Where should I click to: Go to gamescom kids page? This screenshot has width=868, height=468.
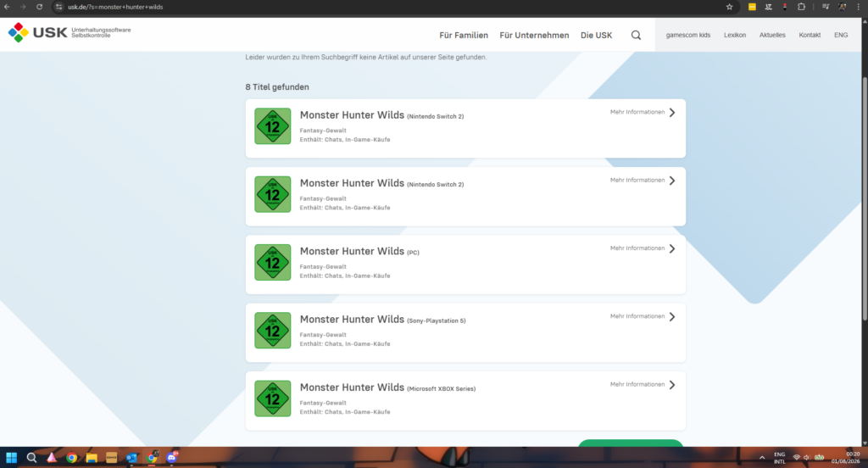pos(688,35)
